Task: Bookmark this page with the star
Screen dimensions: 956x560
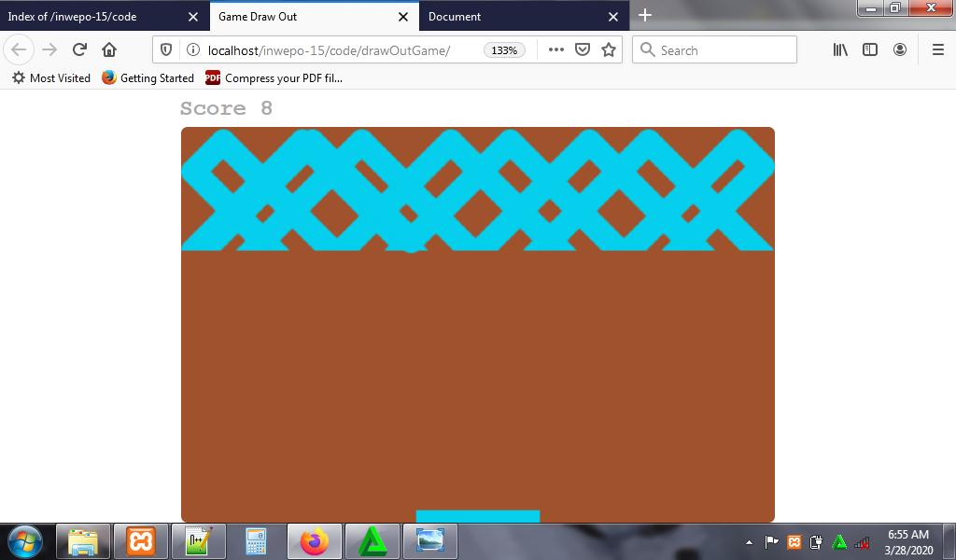Action: pos(609,50)
